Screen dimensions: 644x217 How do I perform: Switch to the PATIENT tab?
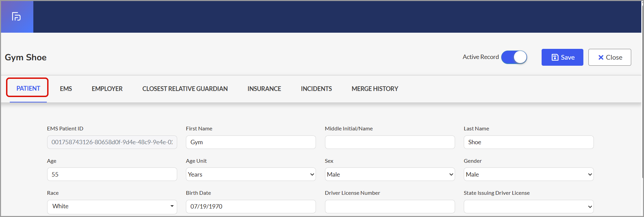(28, 89)
